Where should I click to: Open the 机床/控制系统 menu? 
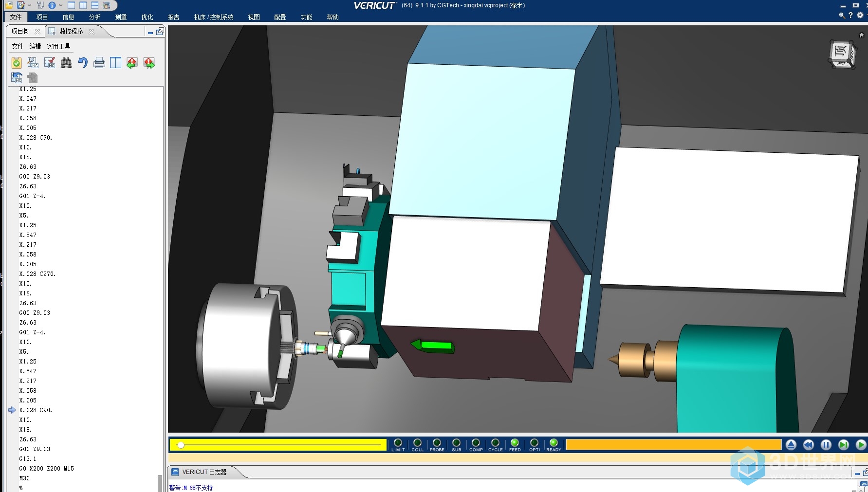coord(214,17)
